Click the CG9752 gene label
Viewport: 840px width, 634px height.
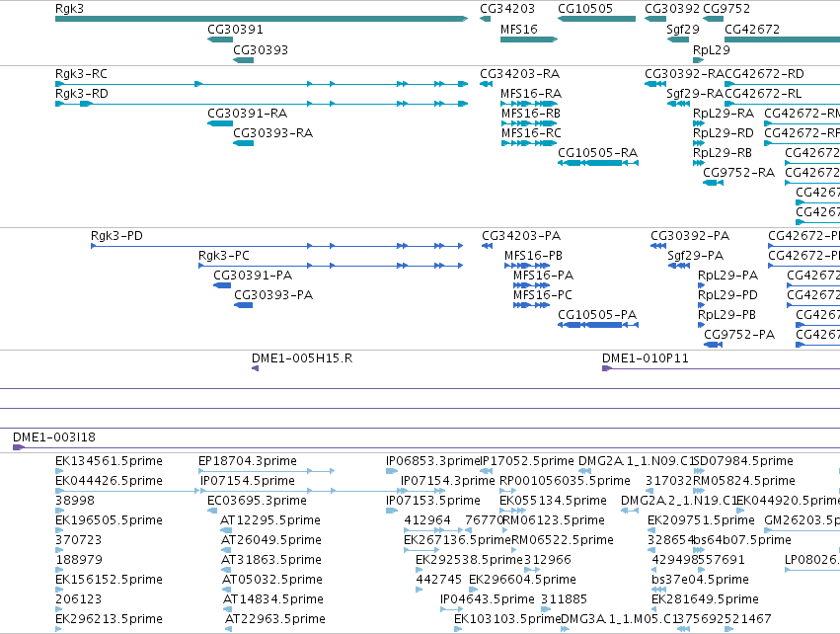point(725,9)
